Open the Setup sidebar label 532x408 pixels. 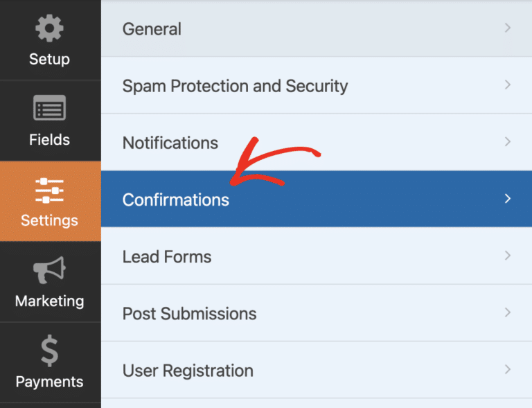(49, 59)
